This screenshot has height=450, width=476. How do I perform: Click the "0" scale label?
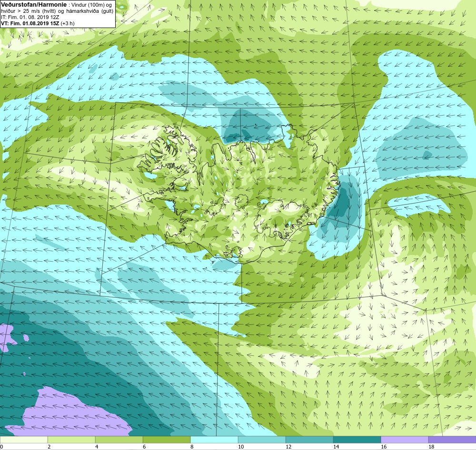coord(1,447)
